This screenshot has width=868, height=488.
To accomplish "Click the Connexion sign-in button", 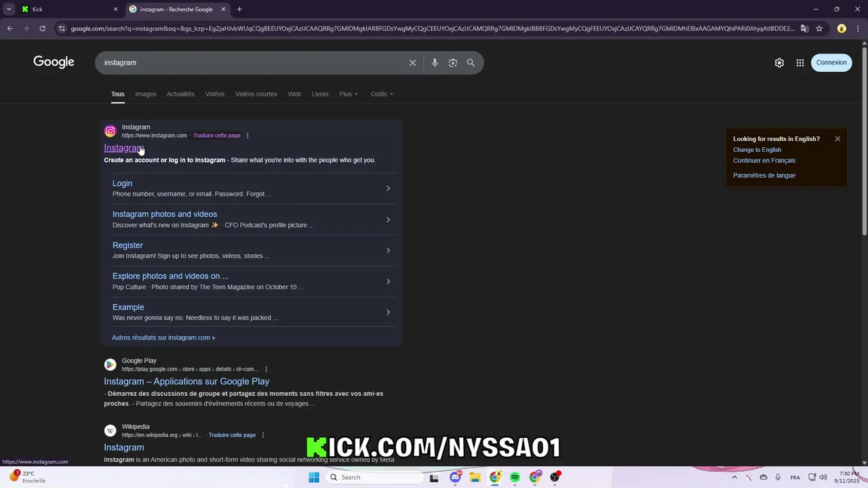I will (x=831, y=62).
